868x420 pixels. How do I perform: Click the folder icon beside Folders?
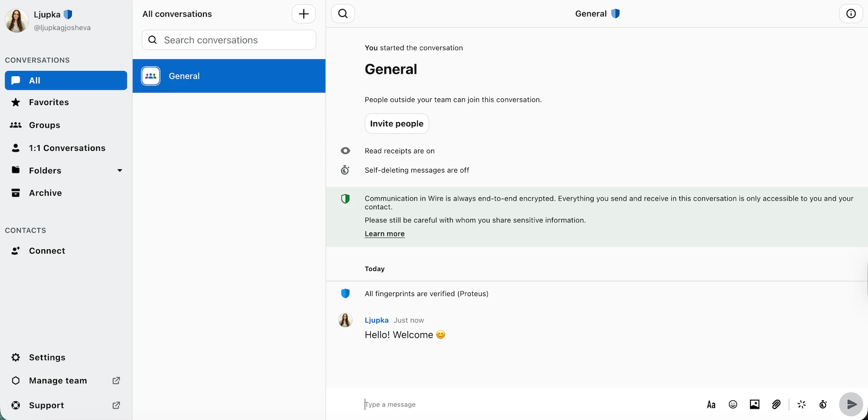(x=16, y=170)
